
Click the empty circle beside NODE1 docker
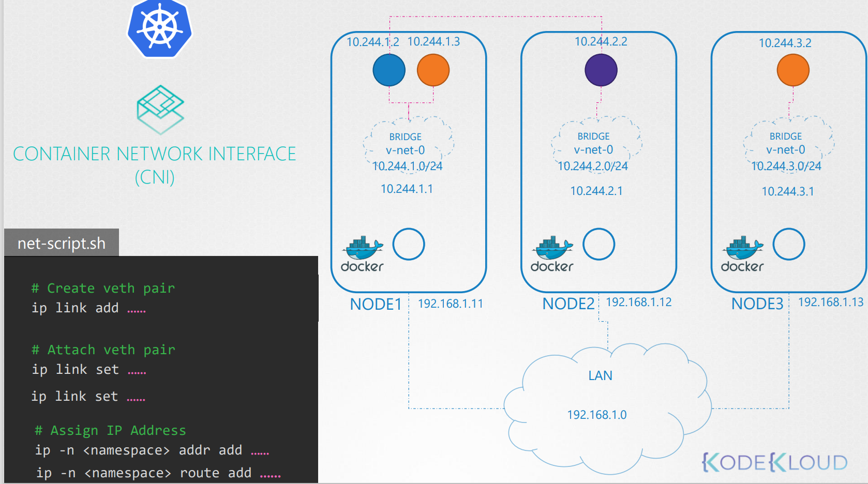click(x=409, y=244)
